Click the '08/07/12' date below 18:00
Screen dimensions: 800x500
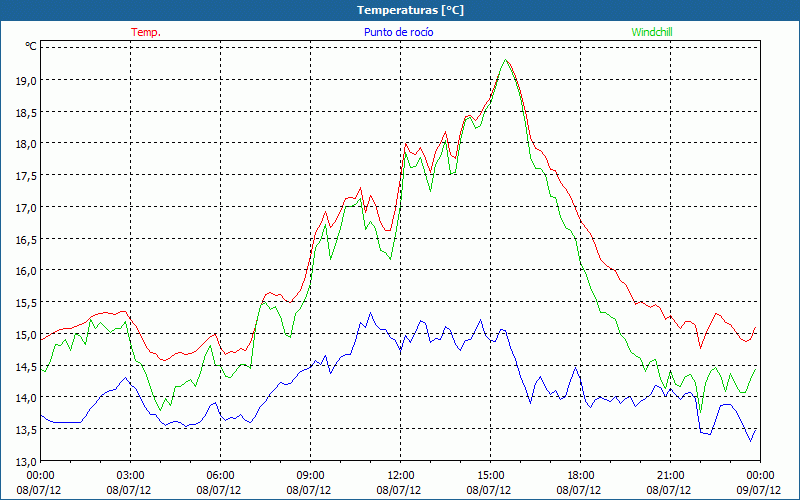tap(579, 491)
